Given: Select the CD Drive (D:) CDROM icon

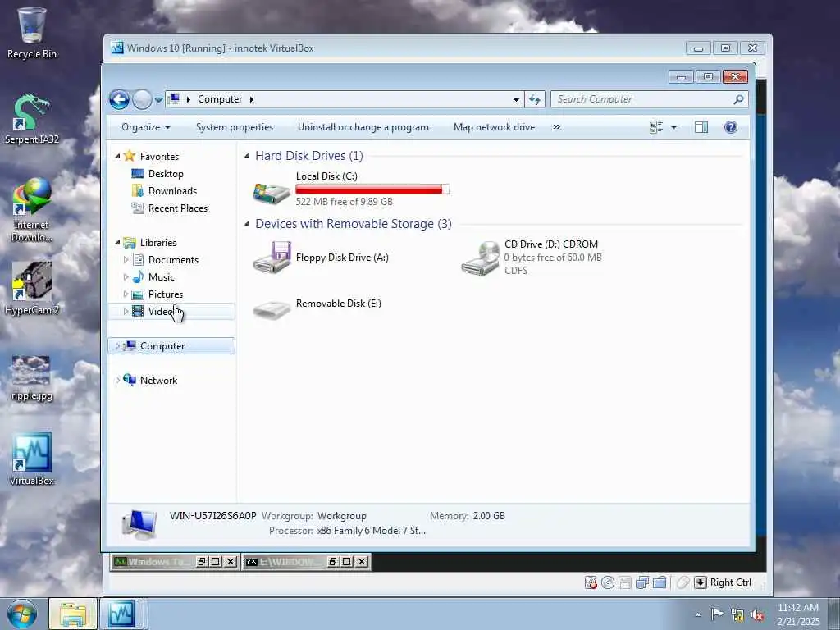Looking at the screenshot, I should [x=481, y=258].
